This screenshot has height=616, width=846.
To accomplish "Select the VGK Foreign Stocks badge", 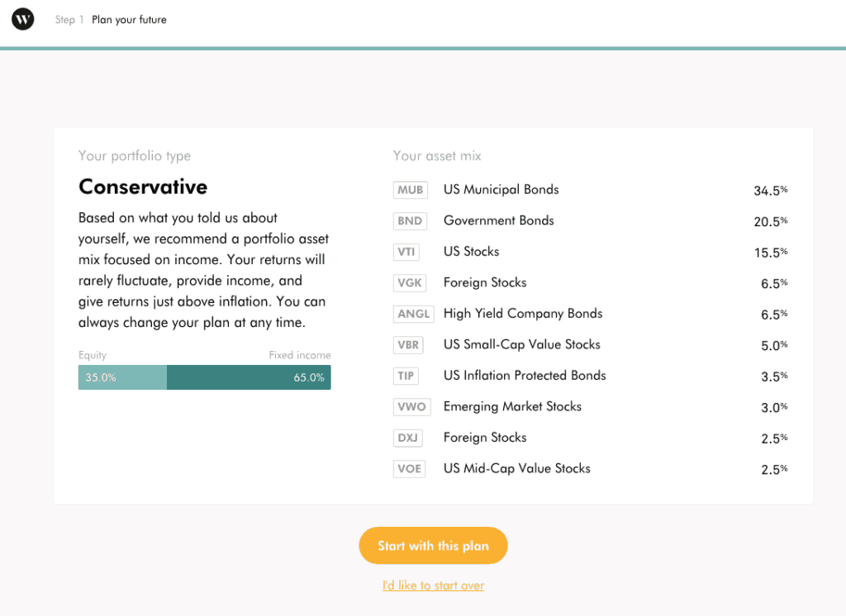I will click(x=410, y=282).
